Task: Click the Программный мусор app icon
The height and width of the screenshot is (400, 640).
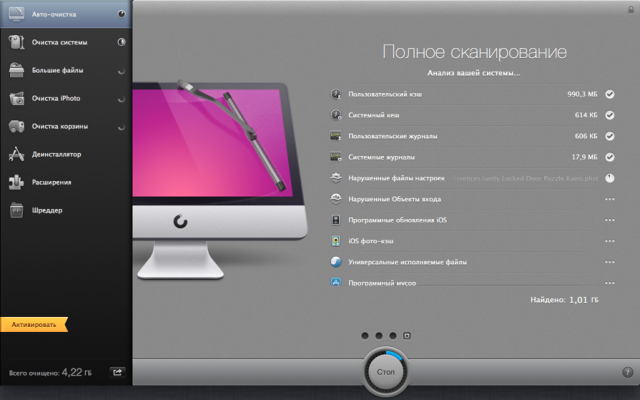Action: [x=336, y=282]
